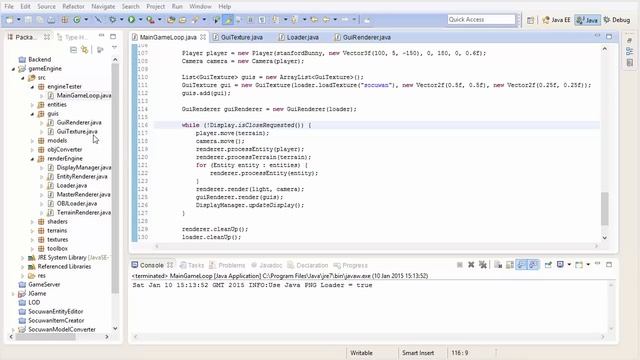640x360 pixels.
Task: Toggle Link with Editor in Package Explorer
Action: [84, 50]
